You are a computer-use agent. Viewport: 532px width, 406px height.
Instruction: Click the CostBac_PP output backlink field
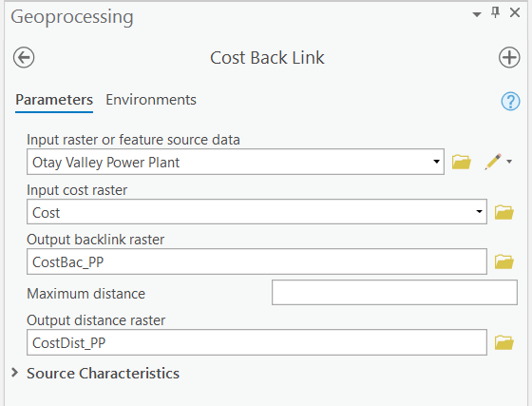pyautogui.click(x=256, y=261)
